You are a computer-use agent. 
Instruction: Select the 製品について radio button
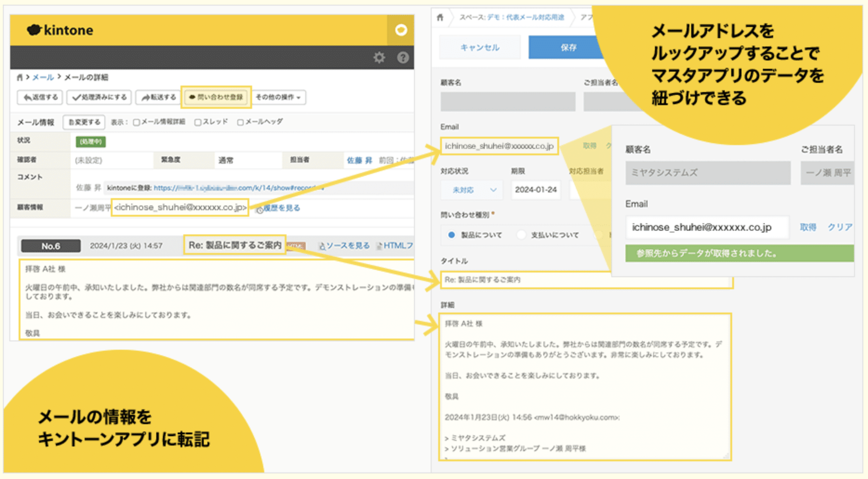tap(451, 235)
